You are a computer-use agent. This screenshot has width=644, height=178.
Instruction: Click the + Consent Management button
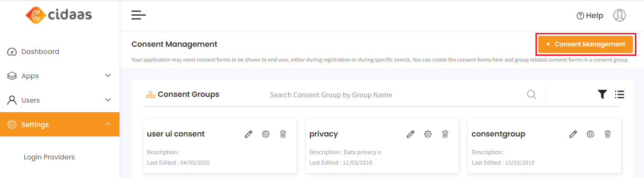coord(586,44)
